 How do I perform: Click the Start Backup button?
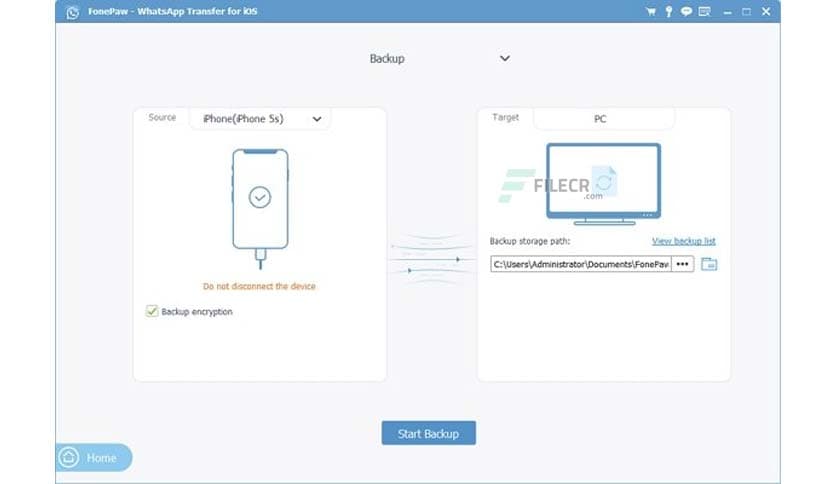point(429,433)
